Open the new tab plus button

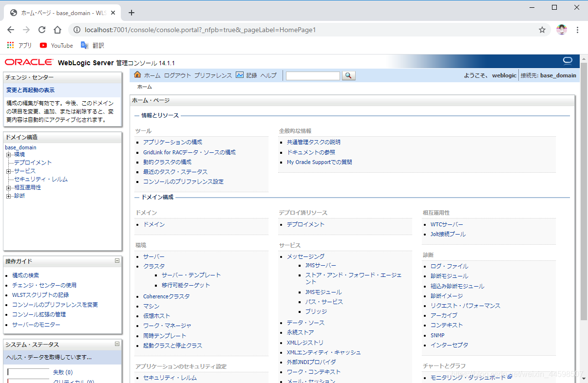click(131, 13)
